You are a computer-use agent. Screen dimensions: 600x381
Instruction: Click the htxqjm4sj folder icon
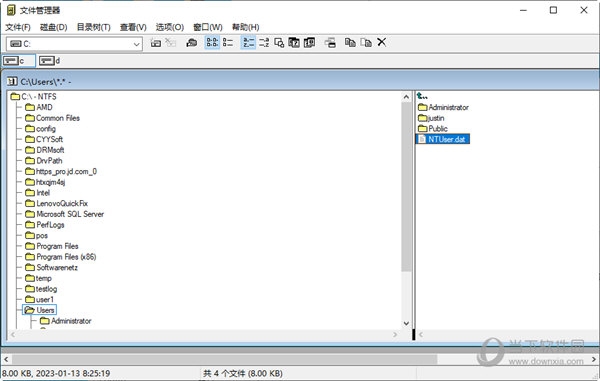[30, 182]
